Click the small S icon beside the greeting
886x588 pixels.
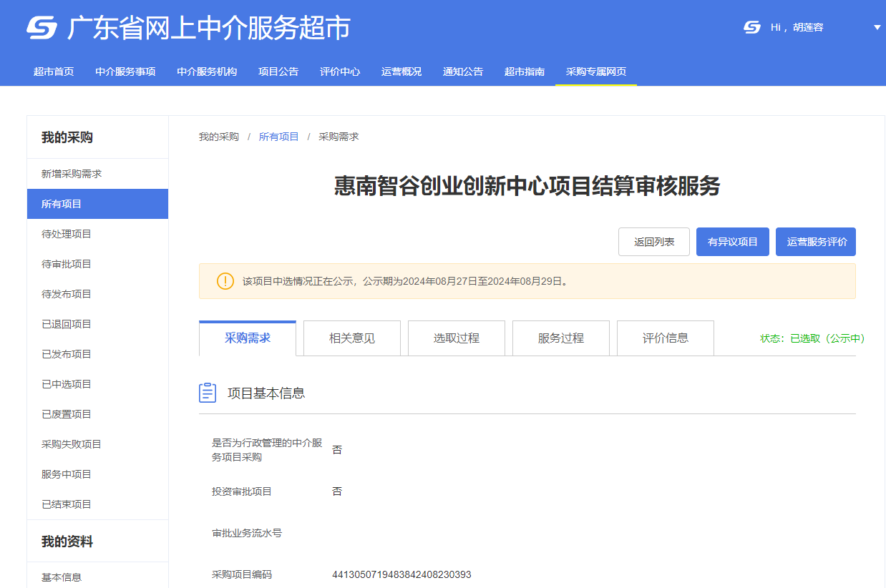(x=751, y=27)
